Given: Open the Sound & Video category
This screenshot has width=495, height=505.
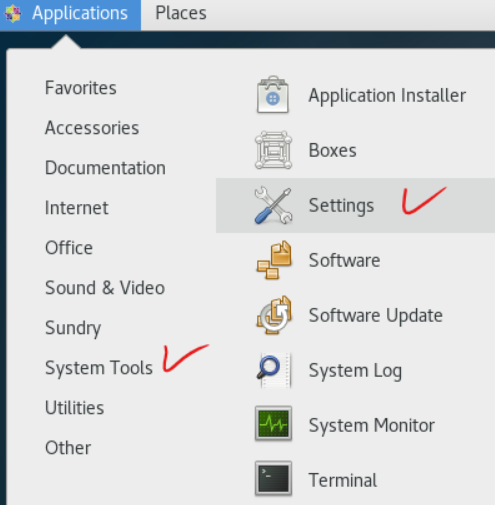Looking at the screenshot, I should (x=105, y=288).
